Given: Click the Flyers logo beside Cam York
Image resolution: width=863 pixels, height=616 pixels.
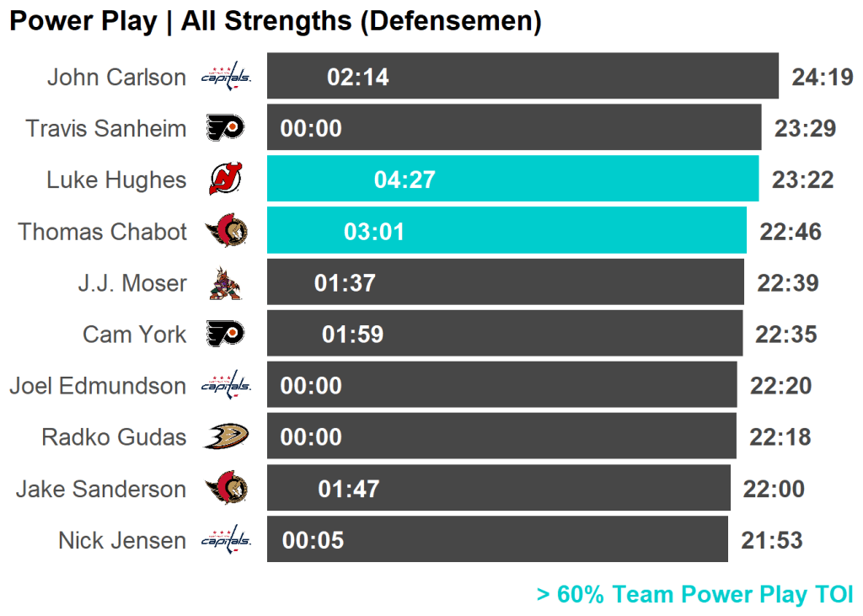Looking at the screenshot, I should (x=226, y=335).
